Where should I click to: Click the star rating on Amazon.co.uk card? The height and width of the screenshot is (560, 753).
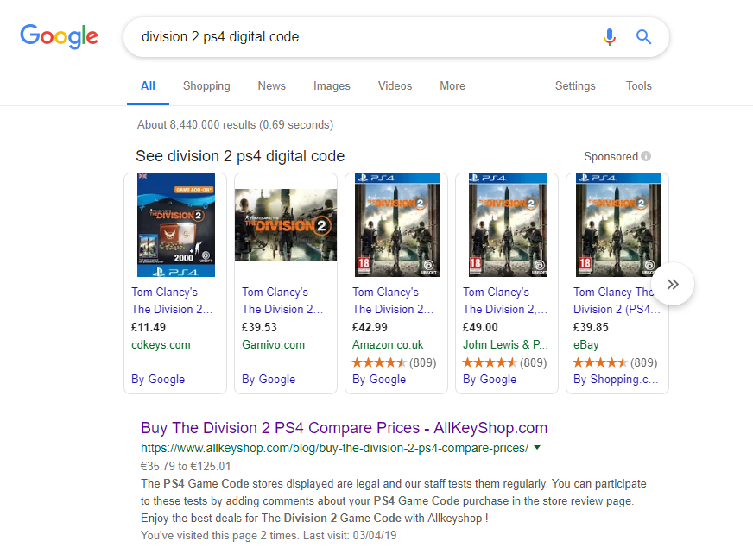[x=379, y=362]
